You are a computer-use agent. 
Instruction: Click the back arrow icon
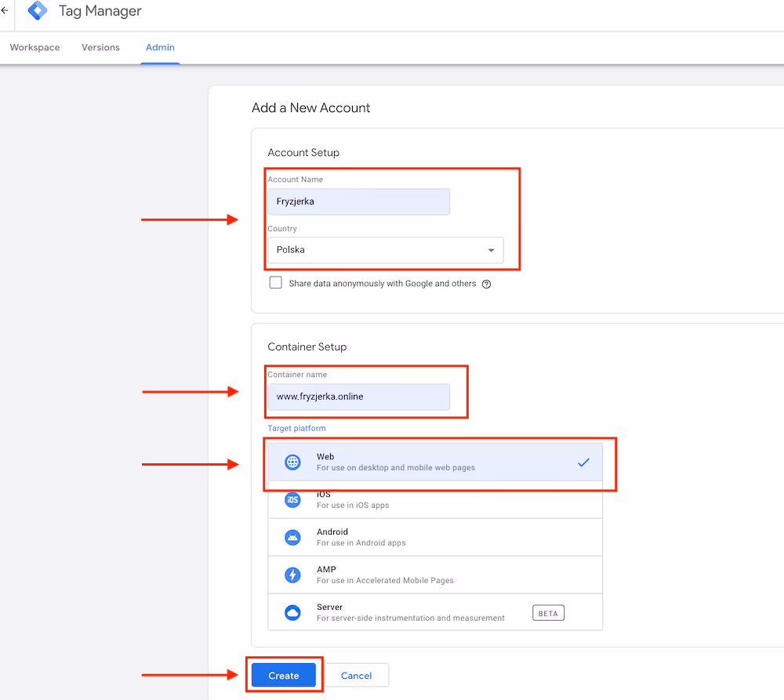5,12
